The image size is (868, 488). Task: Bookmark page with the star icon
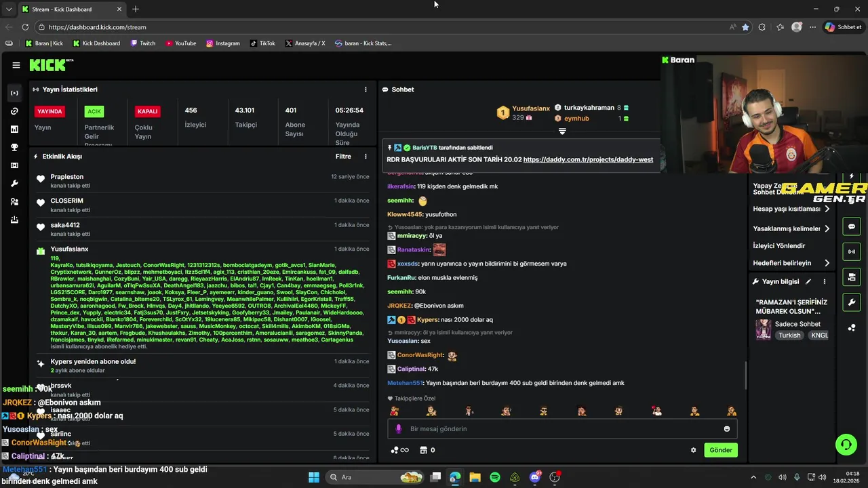pyautogui.click(x=746, y=27)
